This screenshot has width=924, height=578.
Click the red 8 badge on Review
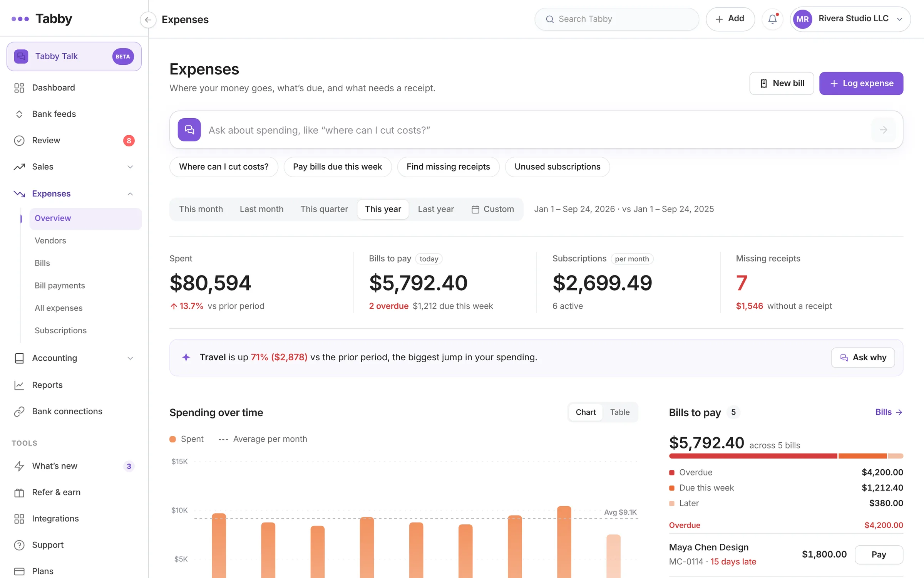click(x=129, y=141)
